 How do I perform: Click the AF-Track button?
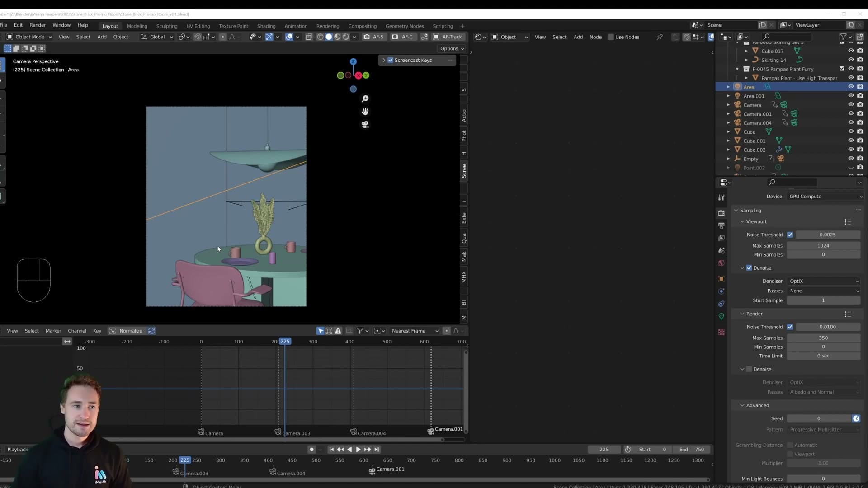(x=448, y=37)
